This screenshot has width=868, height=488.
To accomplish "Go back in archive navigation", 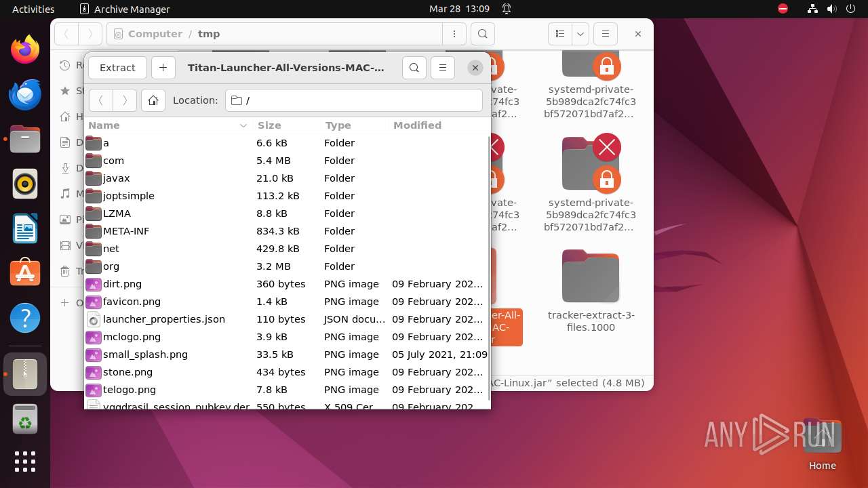I will [101, 100].
